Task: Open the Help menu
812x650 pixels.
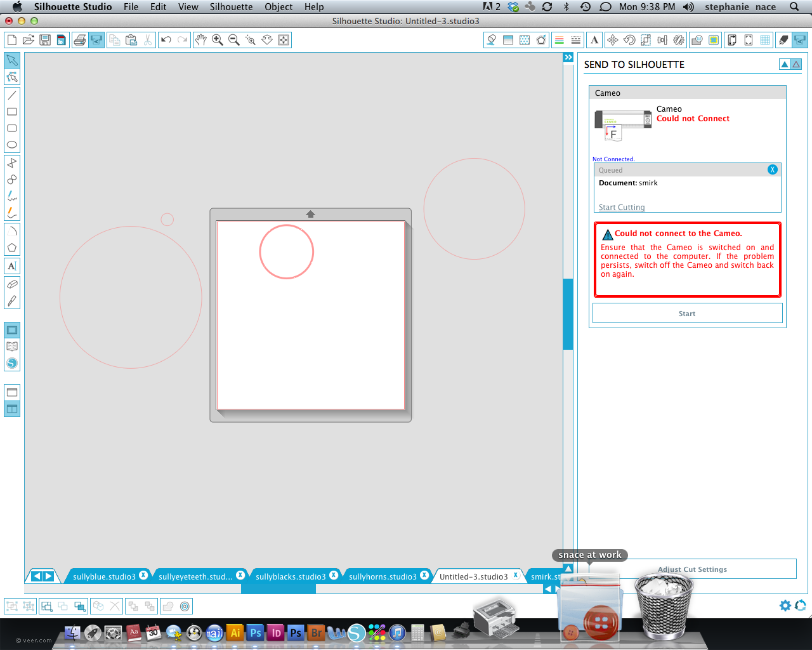Action: point(314,6)
